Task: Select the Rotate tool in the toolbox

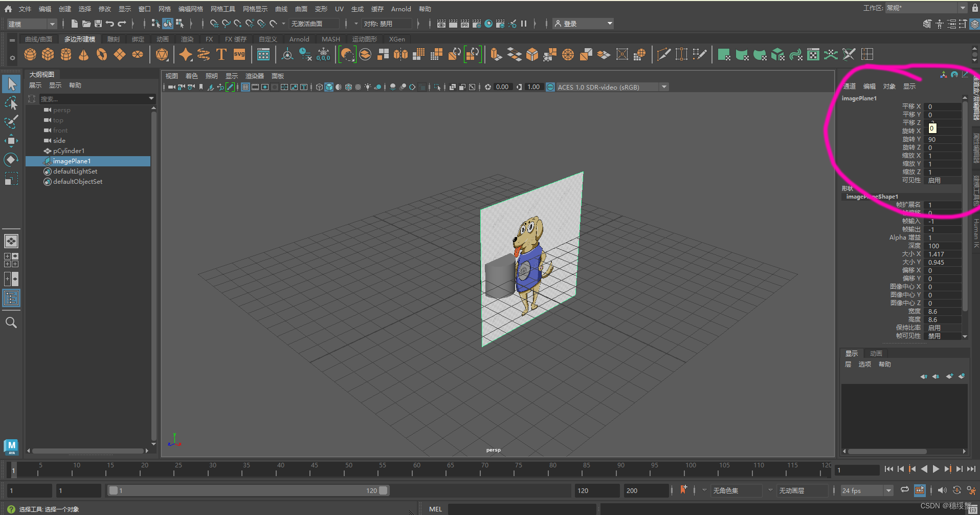Action: [11, 159]
